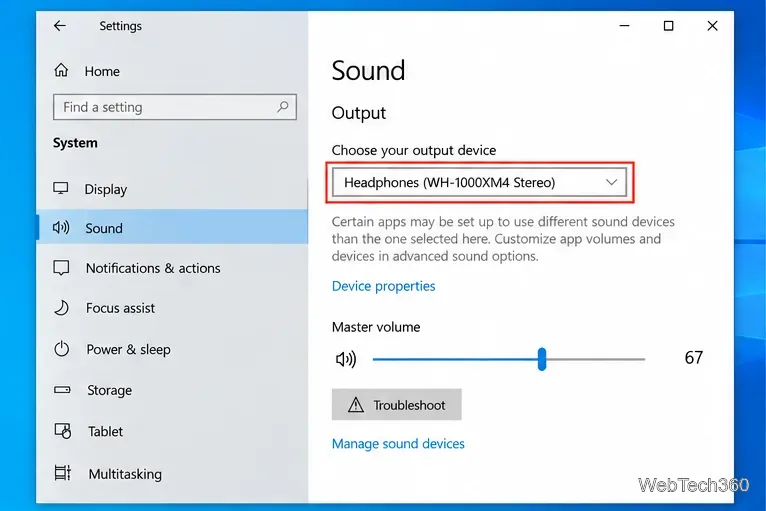Click the Home house icon
This screenshot has width=766, height=511.
(x=61, y=70)
